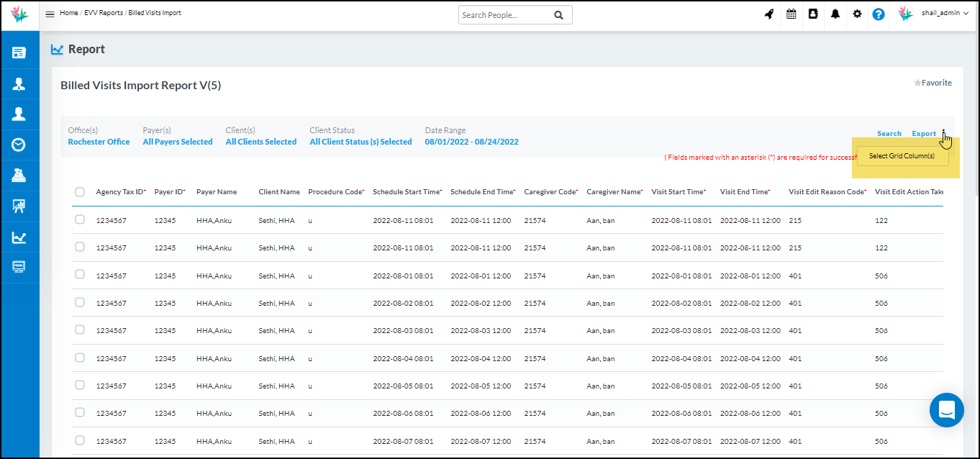
Task: Click the Search link above the grid
Action: click(889, 134)
